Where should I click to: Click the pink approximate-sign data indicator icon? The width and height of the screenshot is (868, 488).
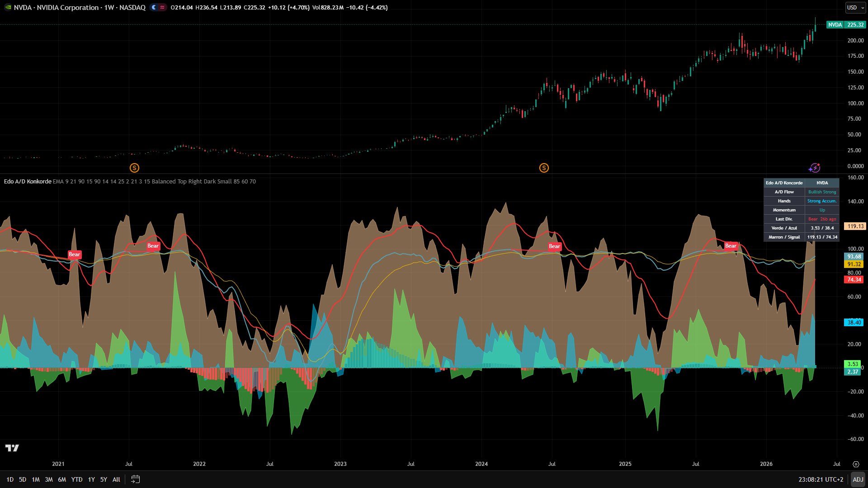point(162,8)
